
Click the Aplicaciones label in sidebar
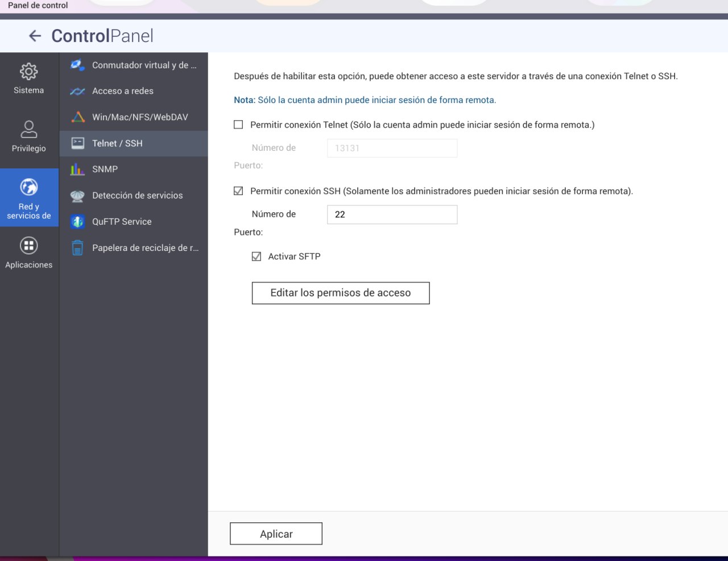point(29,265)
